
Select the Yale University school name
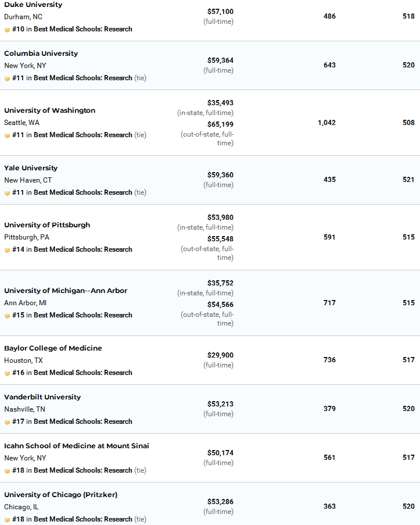point(31,168)
